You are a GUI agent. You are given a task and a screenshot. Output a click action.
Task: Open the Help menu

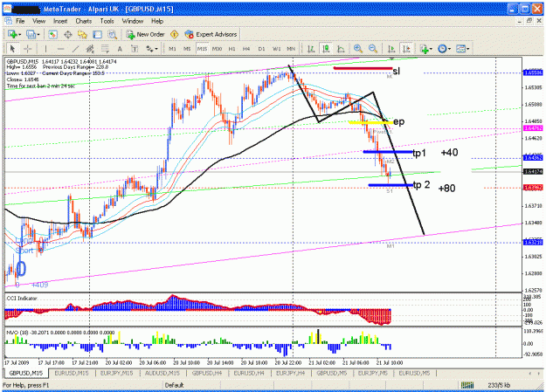pyautogui.click(x=157, y=21)
